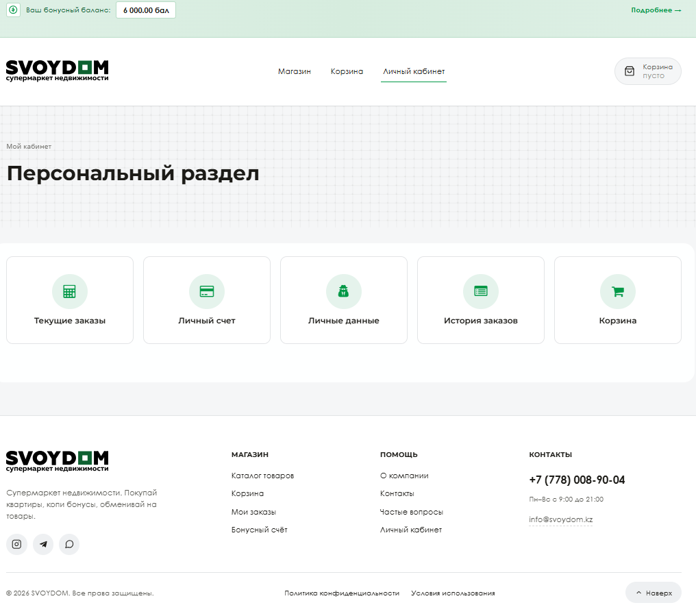Click the МАГАЗИН footer heading
Screen dimensions: 696x616
(x=250, y=455)
